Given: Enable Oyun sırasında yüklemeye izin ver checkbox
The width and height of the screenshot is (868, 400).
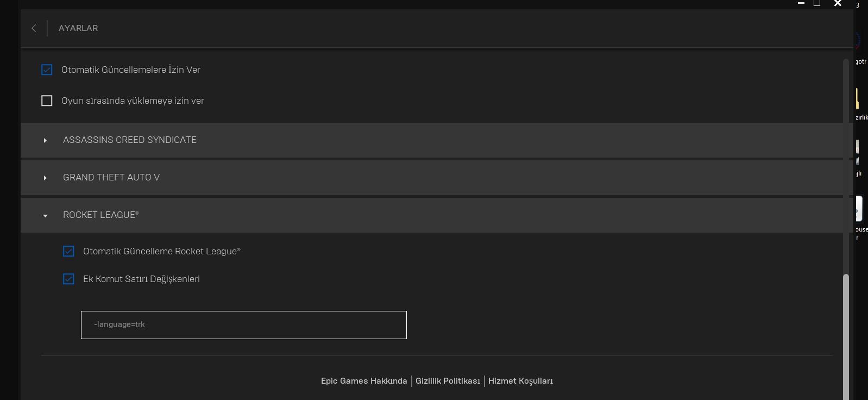Looking at the screenshot, I should (47, 101).
